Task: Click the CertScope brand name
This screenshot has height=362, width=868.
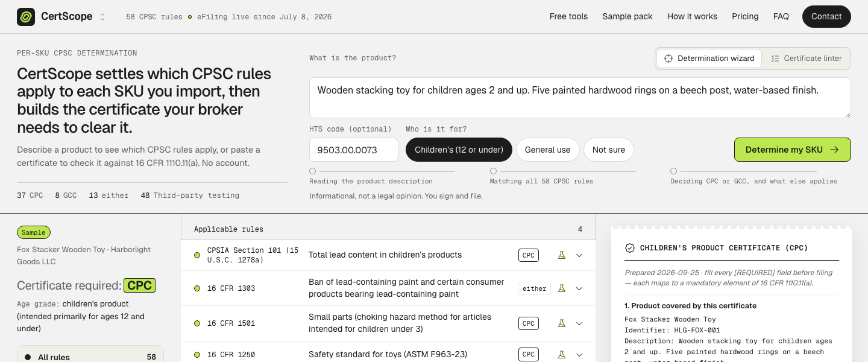Action: pos(66,17)
